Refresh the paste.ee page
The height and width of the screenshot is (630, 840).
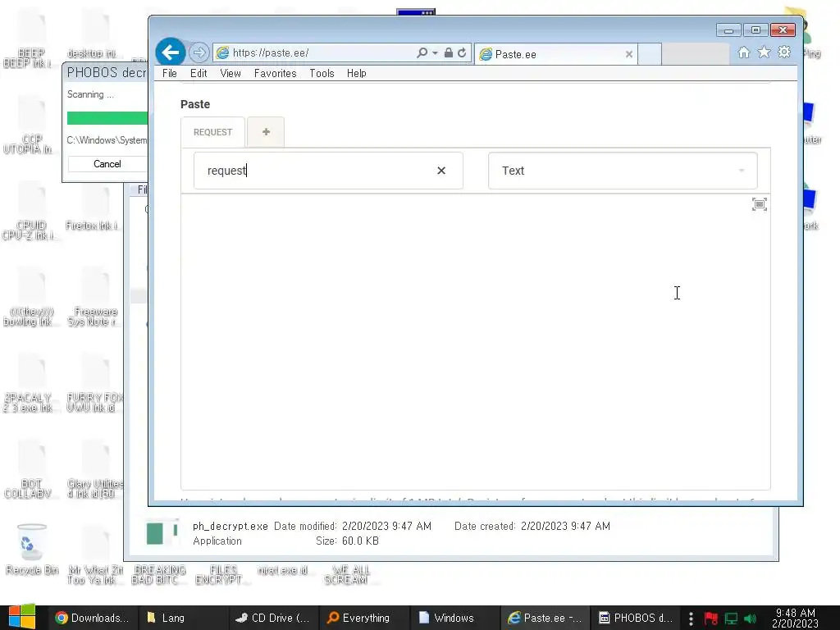pos(462,52)
